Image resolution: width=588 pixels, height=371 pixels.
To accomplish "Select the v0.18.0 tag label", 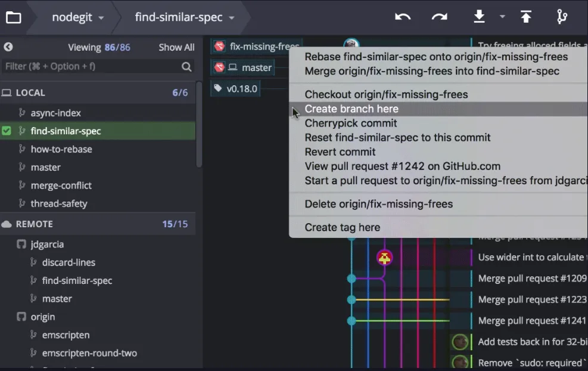I will coord(236,89).
